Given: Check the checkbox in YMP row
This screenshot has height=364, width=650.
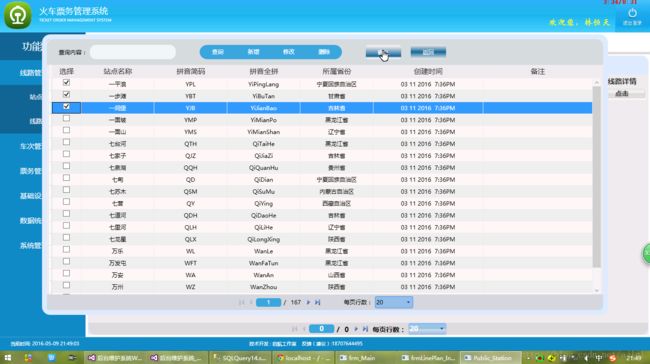Looking at the screenshot, I should (66, 118).
